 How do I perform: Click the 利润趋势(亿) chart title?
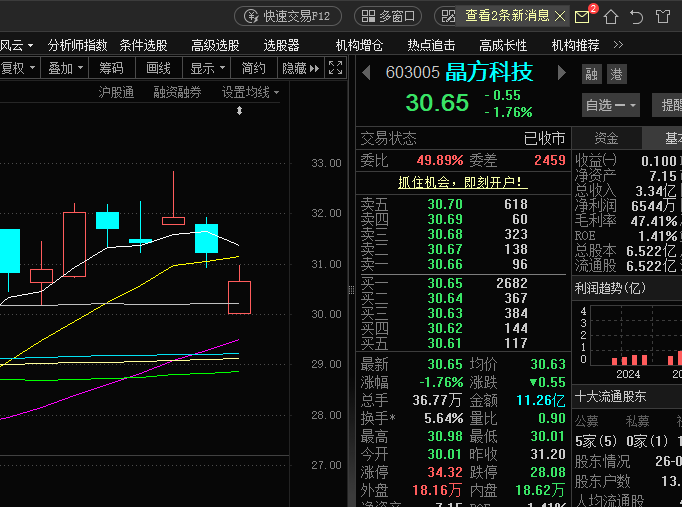(x=610, y=288)
